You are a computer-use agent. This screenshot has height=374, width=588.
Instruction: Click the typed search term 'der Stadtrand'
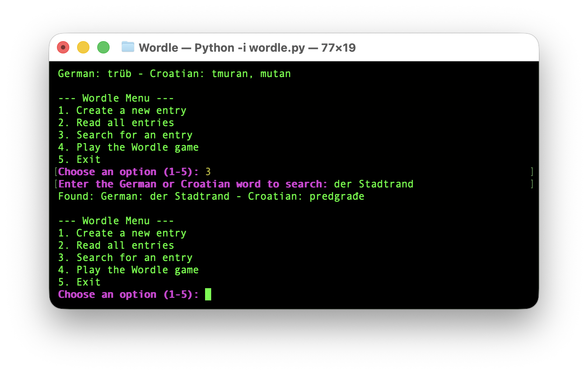pyautogui.click(x=373, y=184)
